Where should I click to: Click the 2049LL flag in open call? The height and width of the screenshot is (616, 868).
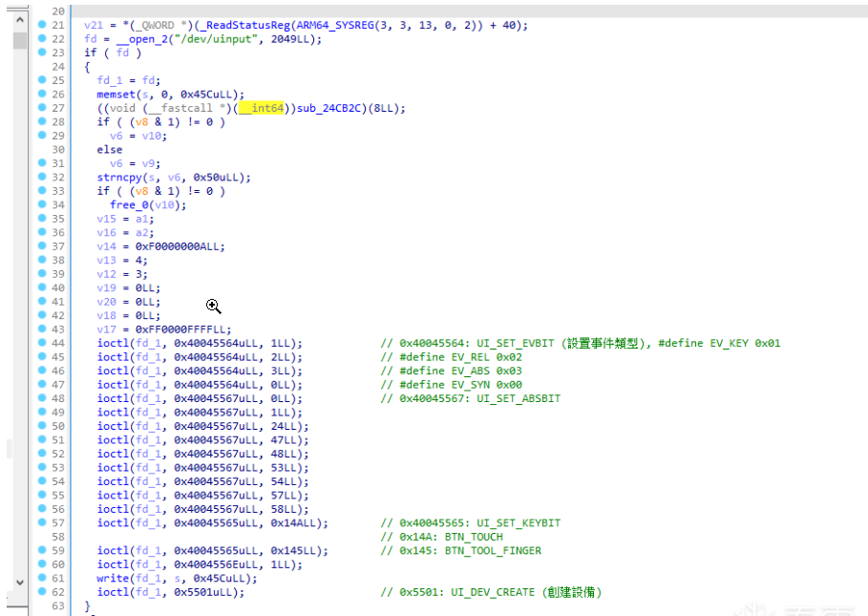292,39
